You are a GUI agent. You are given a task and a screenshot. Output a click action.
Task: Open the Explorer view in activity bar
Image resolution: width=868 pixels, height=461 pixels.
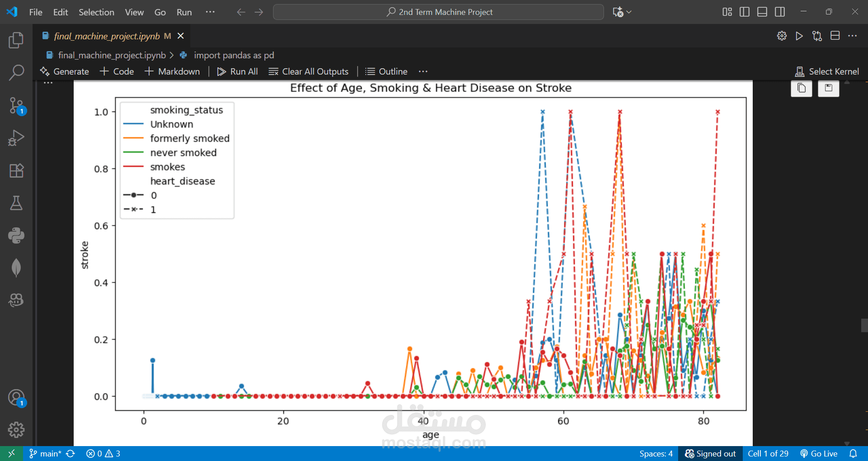pos(16,40)
